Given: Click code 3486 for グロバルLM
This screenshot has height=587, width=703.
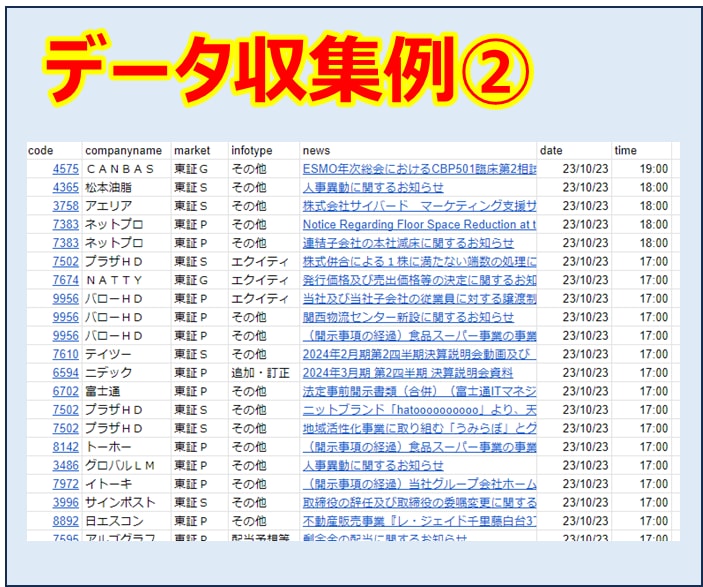Looking at the screenshot, I should point(65,465).
